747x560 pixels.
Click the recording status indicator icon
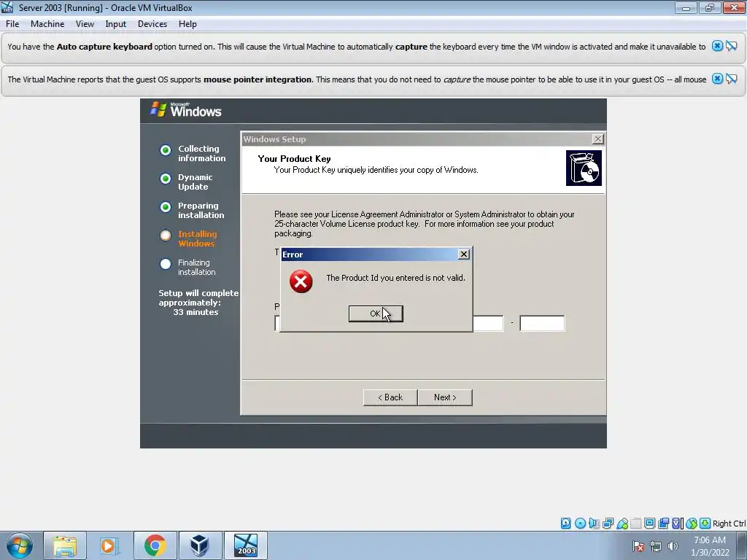pos(663,524)
